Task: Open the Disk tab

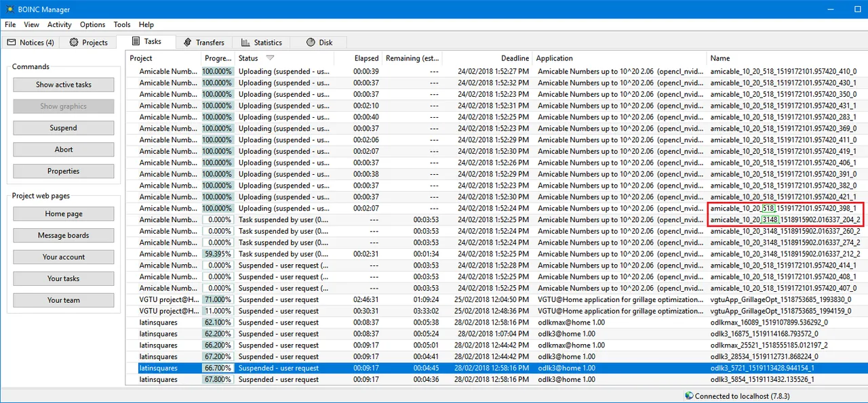Action: (x=319, y=42)
